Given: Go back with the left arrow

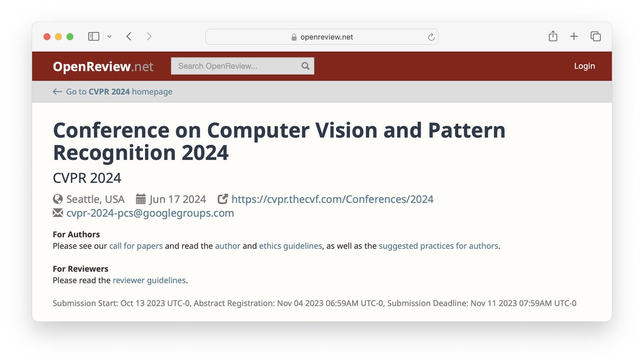Looking at the screenshot, I should pyautogui.click(x=129, y=37).
